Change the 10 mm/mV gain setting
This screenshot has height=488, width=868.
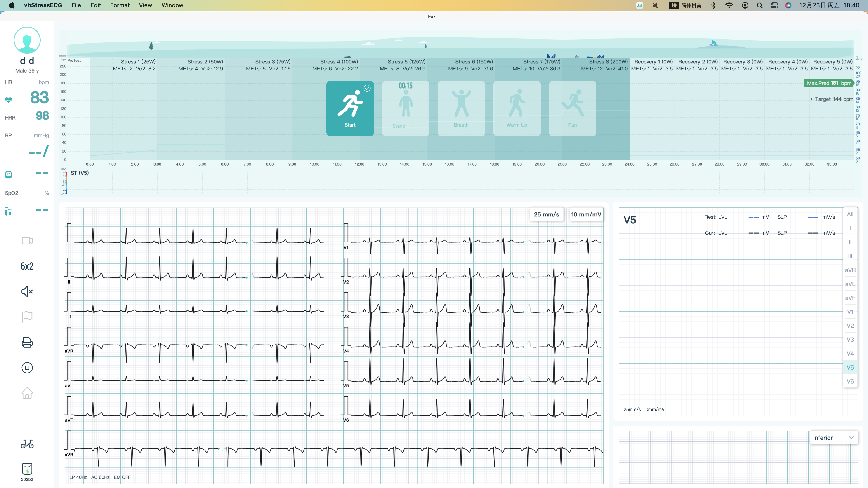[x=586, y=214]
